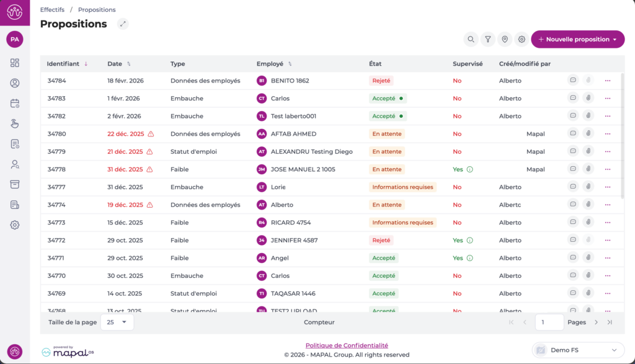Open table settings gear icon in toolbar
The height and width of the screenshot is (364, 635).
(x=522, y=40)
